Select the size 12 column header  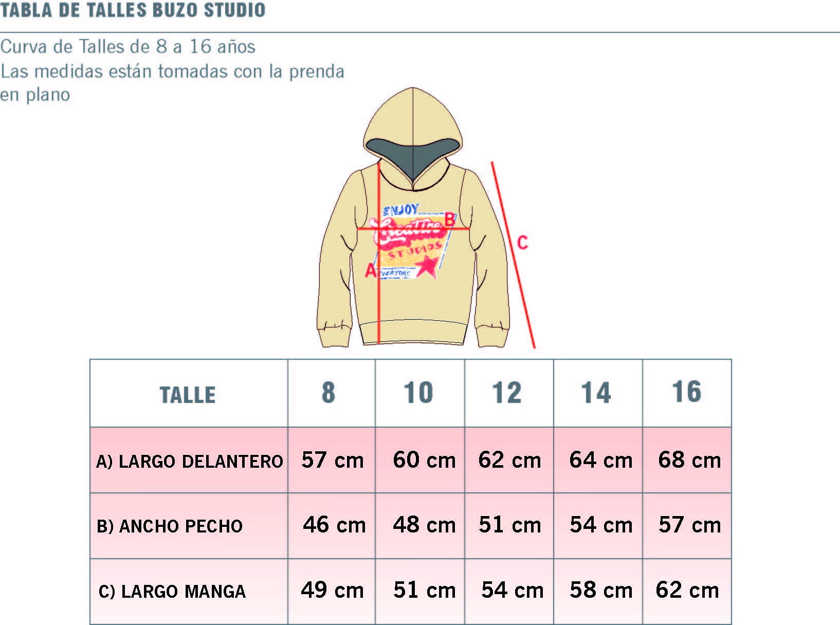coord(509,394)
